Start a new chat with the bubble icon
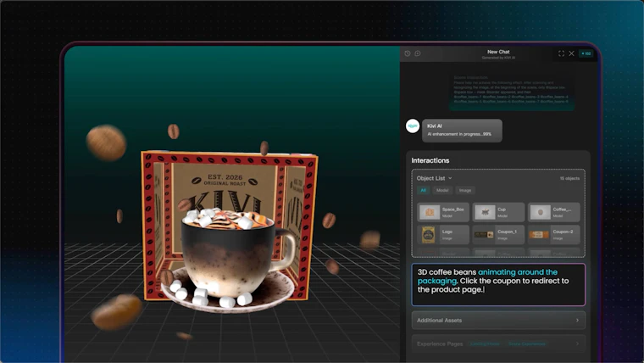Image resolution: width=644 pixels, height=363 pixels. pos(417,53)
